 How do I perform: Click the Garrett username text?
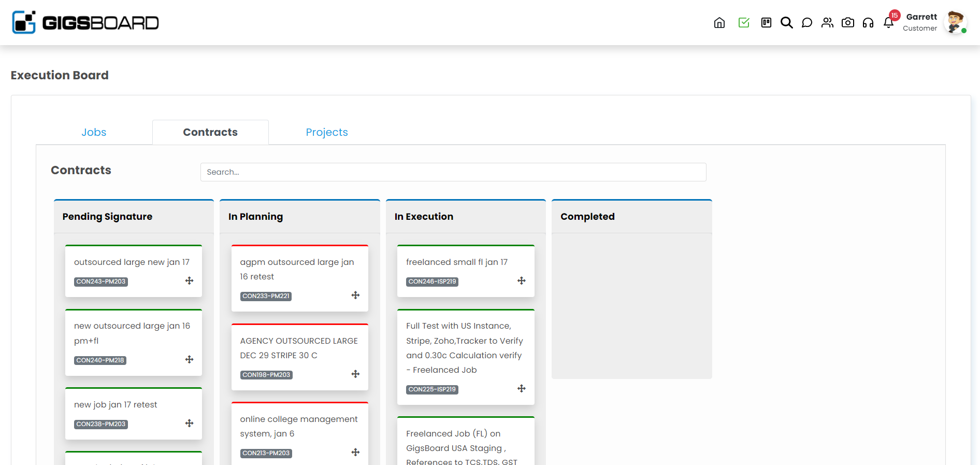921,17
